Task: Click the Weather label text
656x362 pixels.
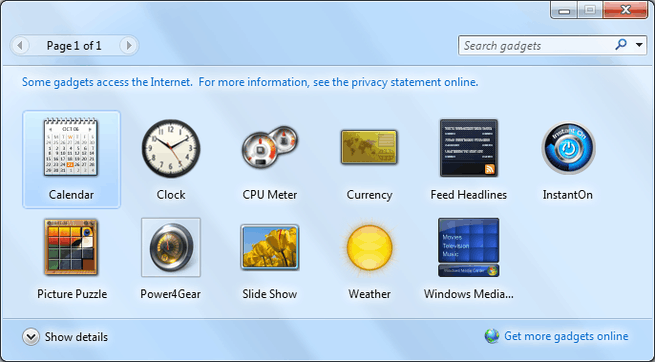Action: tap(369, 294)
